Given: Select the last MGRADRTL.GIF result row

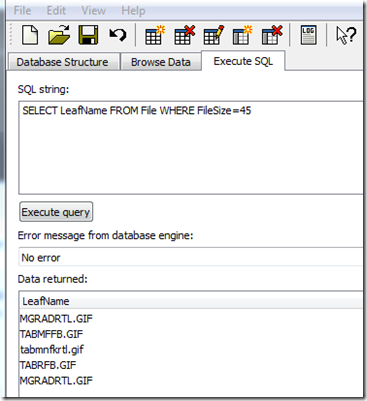Looking at the screenshot, I should pyautogui.click(x=191, y=380).
